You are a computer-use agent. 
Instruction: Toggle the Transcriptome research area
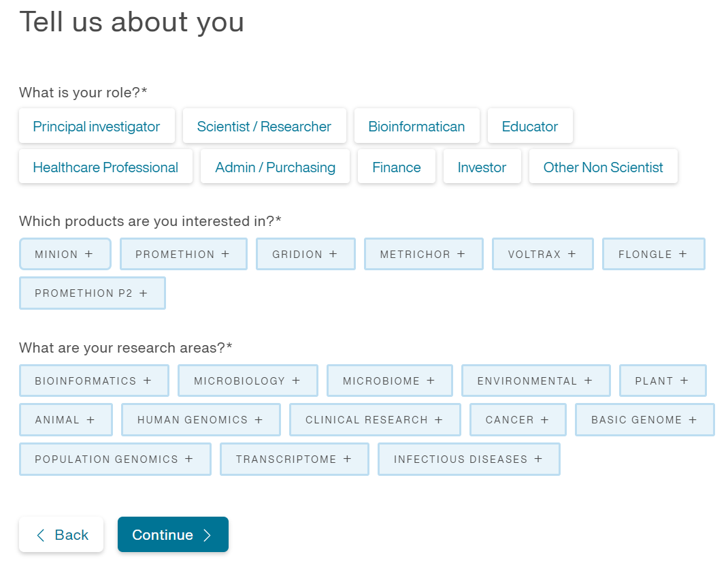point(294,459)
